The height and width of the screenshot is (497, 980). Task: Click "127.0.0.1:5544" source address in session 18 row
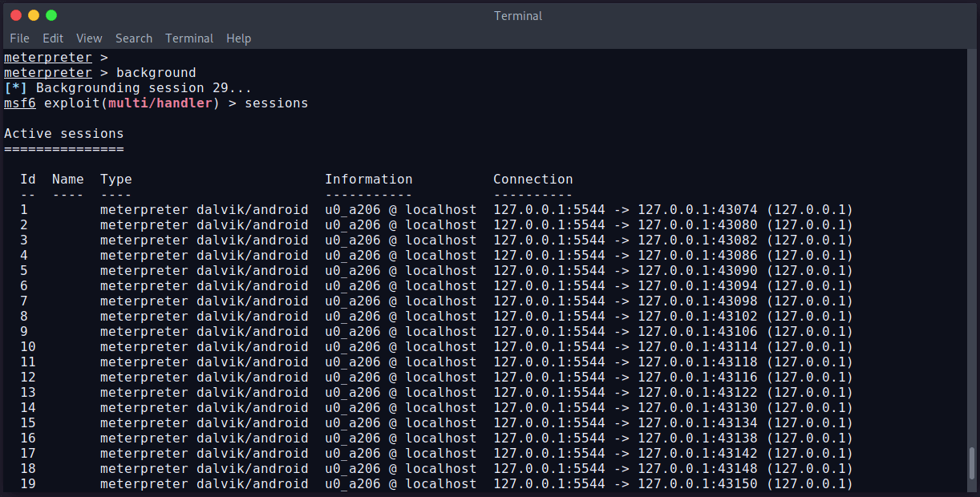coord(549,469)
